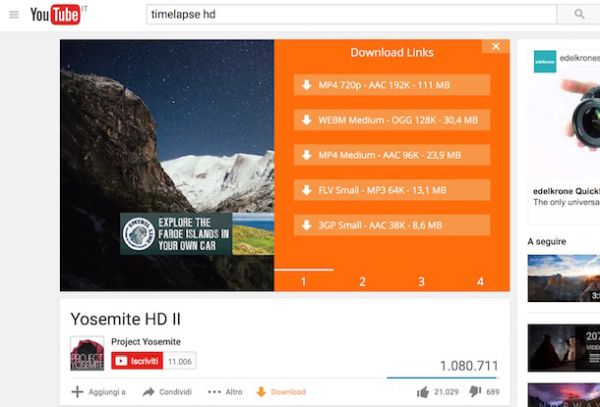Open the Aggiungi a playlist menu
600x407 pixels.
pyautogui.click(x=99, y=392)
